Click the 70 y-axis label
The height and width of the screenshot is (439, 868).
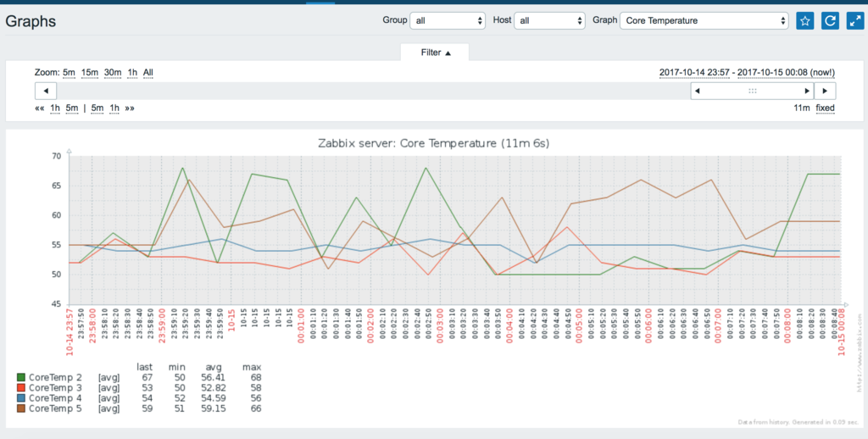pos(56,156)
